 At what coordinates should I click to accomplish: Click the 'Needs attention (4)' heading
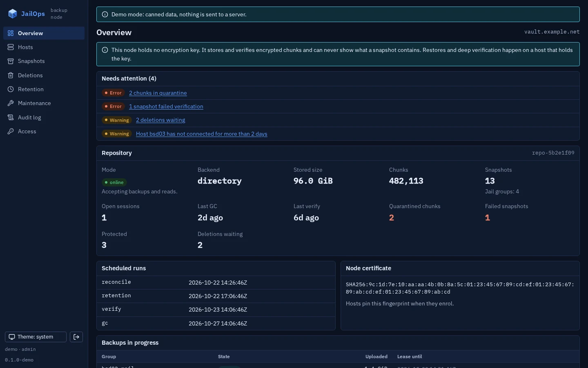coord(129,79)
